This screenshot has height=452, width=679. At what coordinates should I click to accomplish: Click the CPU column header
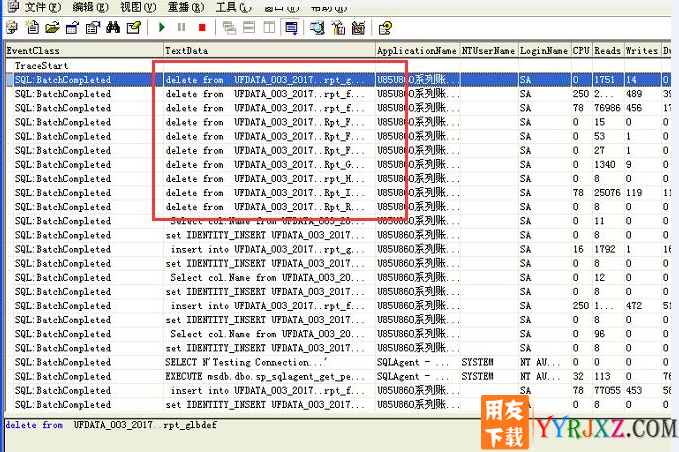[x=582, y=51]
